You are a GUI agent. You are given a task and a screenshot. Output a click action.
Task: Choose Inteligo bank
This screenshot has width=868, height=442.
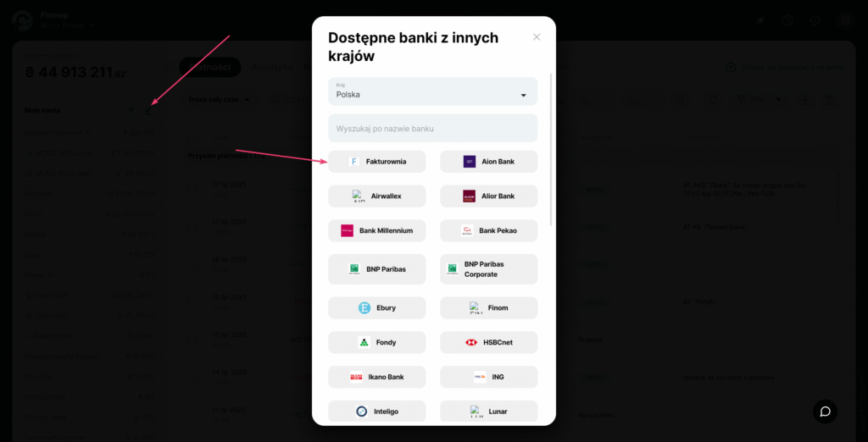coord(377,412)
